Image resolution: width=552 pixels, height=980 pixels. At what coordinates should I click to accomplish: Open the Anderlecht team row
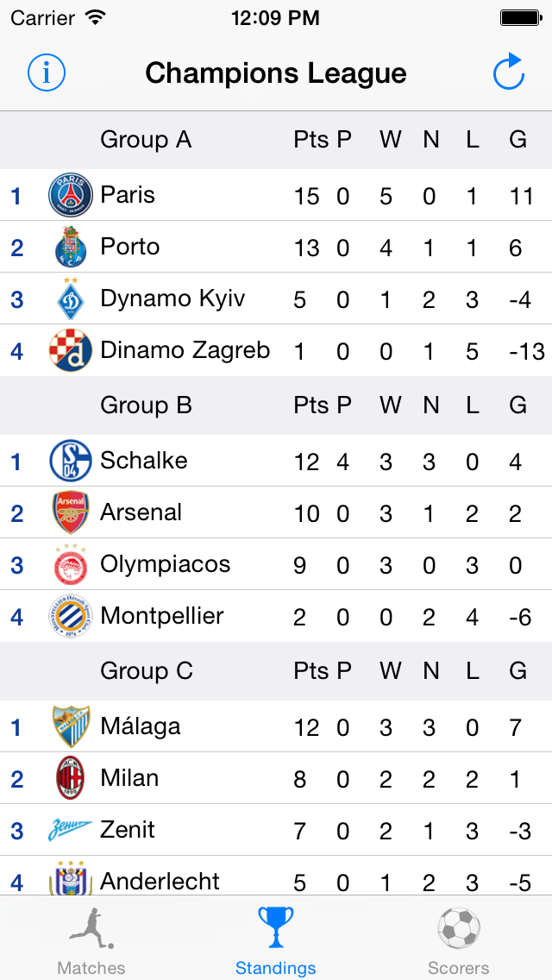(x=276, y=876)
